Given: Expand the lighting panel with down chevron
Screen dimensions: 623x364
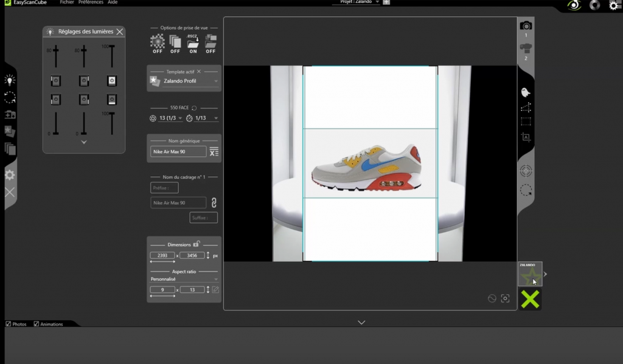Looking at the screenshot, I should tap(84, 142).
